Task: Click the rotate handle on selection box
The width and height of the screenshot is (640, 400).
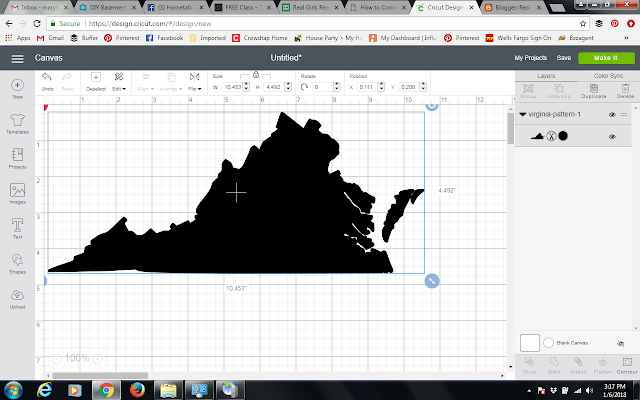Action: point(432,106)
